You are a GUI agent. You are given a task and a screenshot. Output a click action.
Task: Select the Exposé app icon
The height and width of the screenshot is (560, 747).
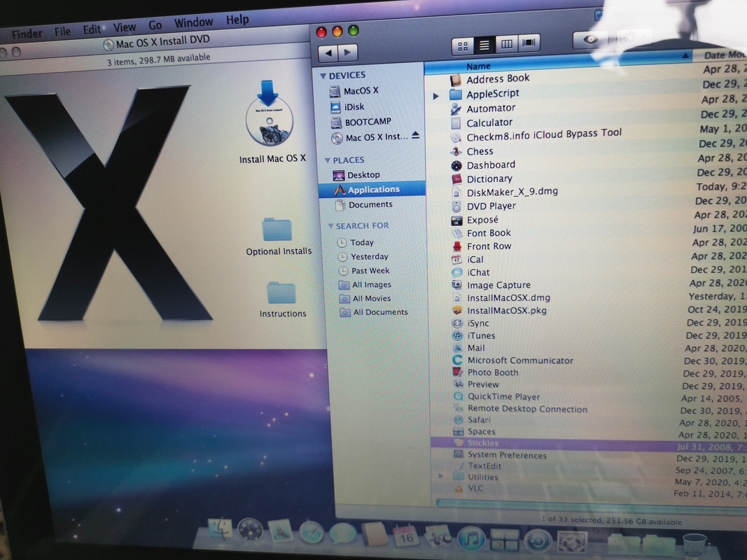point(456,220)
